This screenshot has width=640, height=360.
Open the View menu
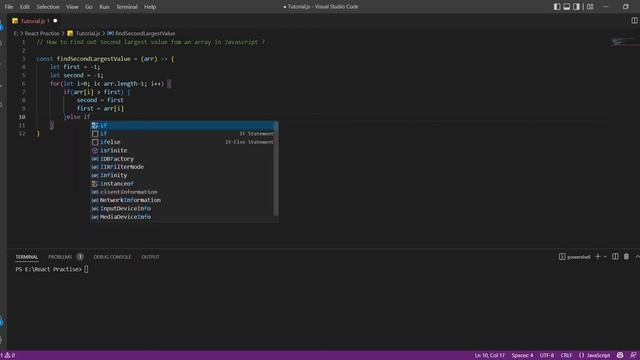[72, 7]
